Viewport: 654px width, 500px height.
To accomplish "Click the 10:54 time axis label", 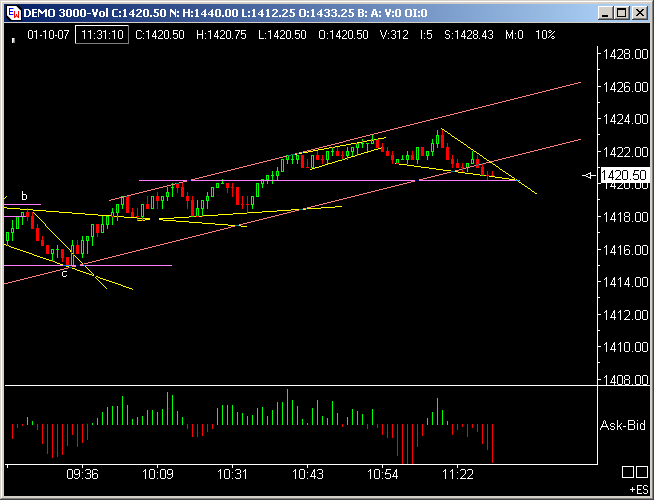I will (x=382, y=474).
